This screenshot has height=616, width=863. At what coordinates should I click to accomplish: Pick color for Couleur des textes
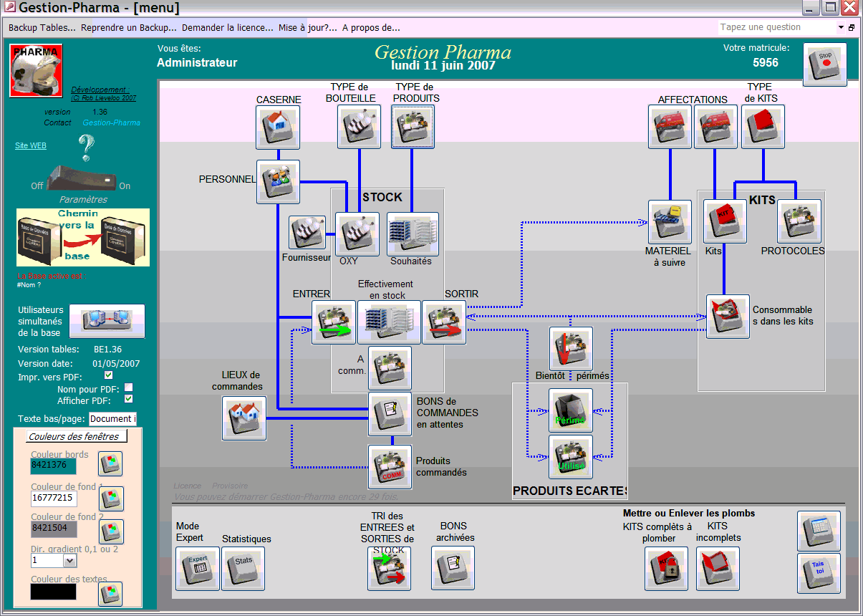[x=110, y=593]
